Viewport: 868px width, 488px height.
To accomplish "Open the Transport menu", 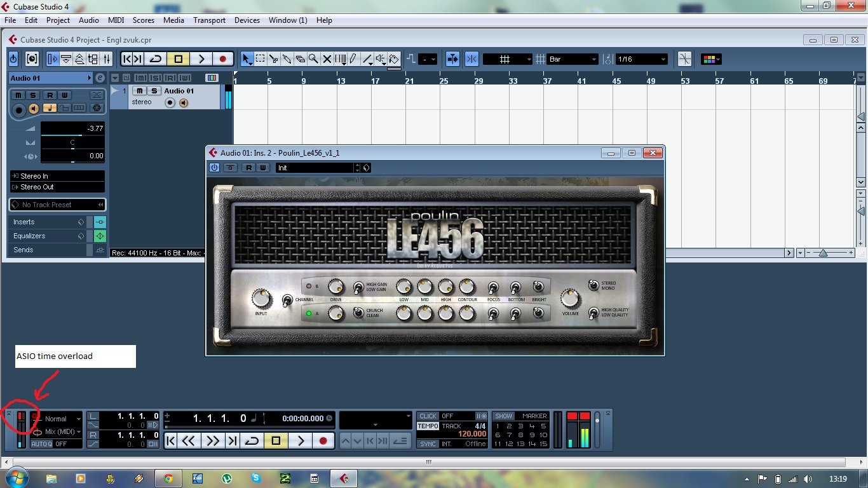I will click(209, 20).
